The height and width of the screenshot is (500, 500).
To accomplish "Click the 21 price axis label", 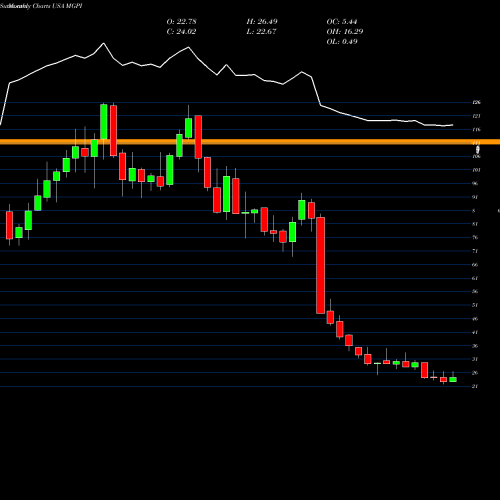I will pos(475,386).
